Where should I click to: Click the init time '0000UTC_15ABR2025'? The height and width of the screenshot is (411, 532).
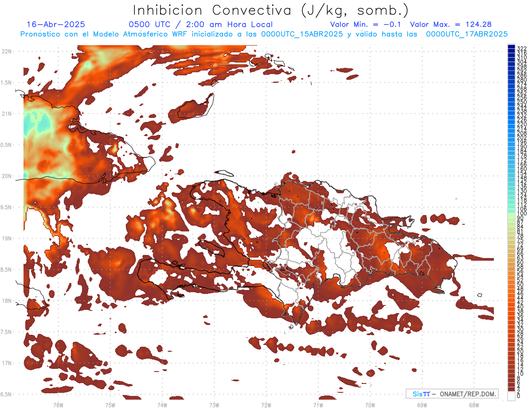[x=302, y=34]
